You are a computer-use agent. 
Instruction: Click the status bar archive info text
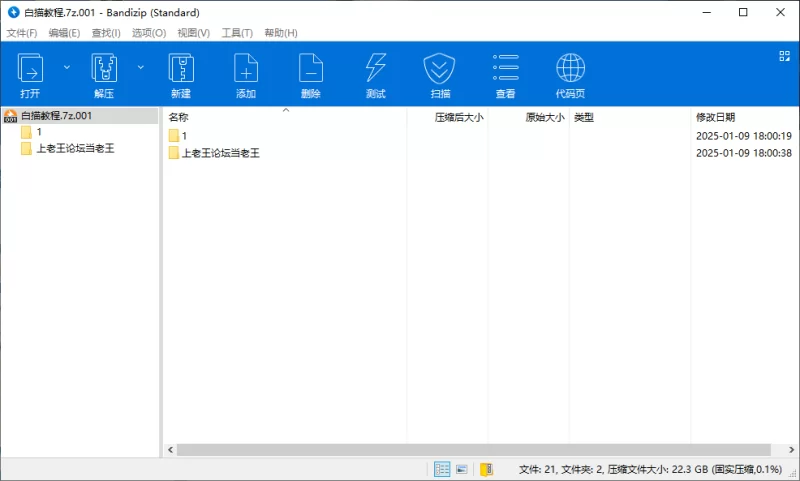click(x=650, y=469)
